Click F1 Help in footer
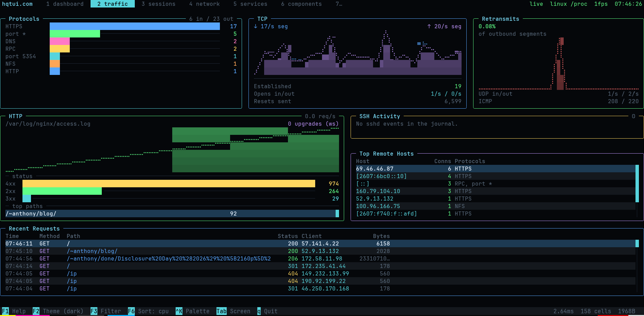The image size is (644, 316). [14, 311]
